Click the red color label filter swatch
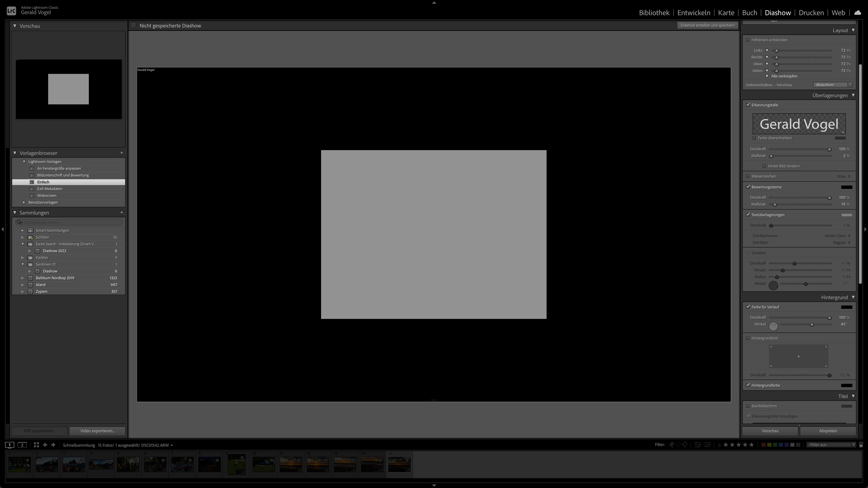The image size is (868, 488). [764, 445]
